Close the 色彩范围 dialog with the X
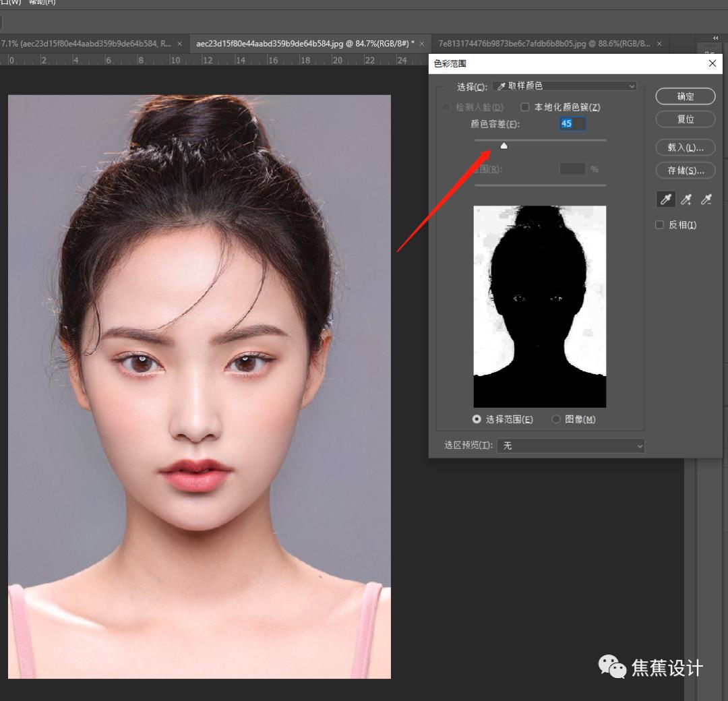Screen dimensions: 728x701 tap(712, 63)
